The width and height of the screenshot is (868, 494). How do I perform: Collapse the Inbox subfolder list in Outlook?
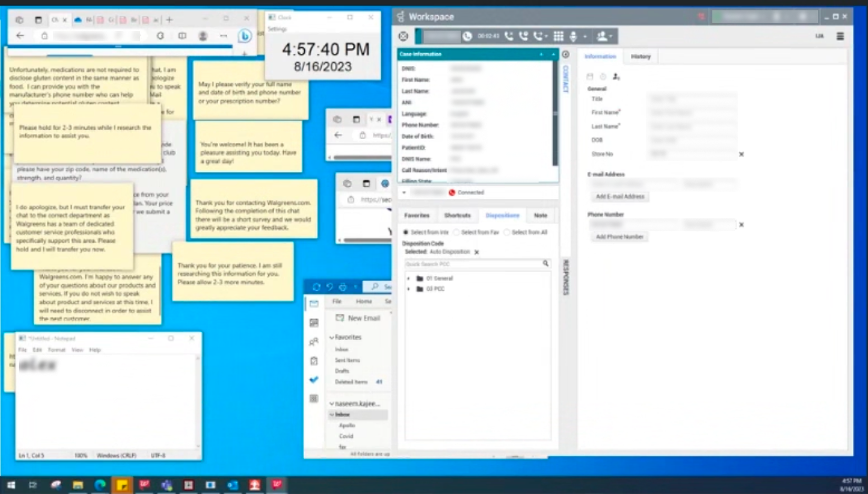point(332,414)
